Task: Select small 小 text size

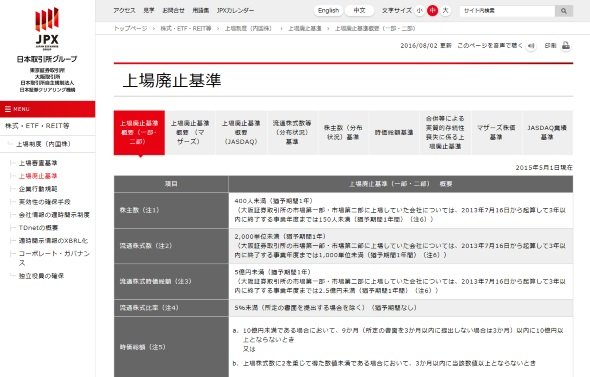Action: [420, 11]
